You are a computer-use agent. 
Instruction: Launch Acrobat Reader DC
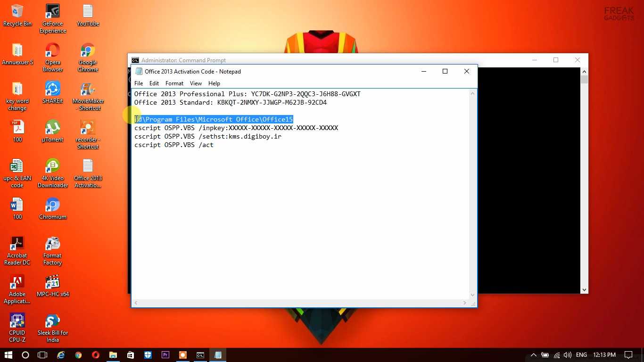(x=17, y=251)
